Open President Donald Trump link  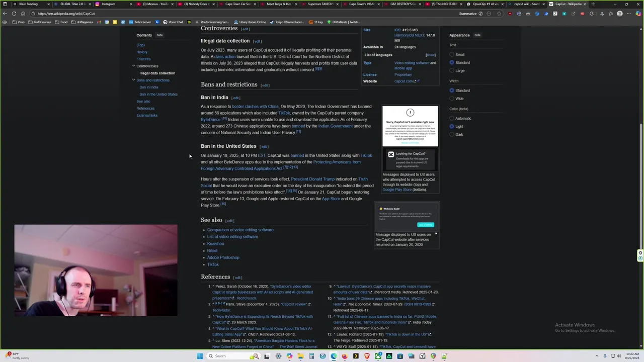point(312,179)
